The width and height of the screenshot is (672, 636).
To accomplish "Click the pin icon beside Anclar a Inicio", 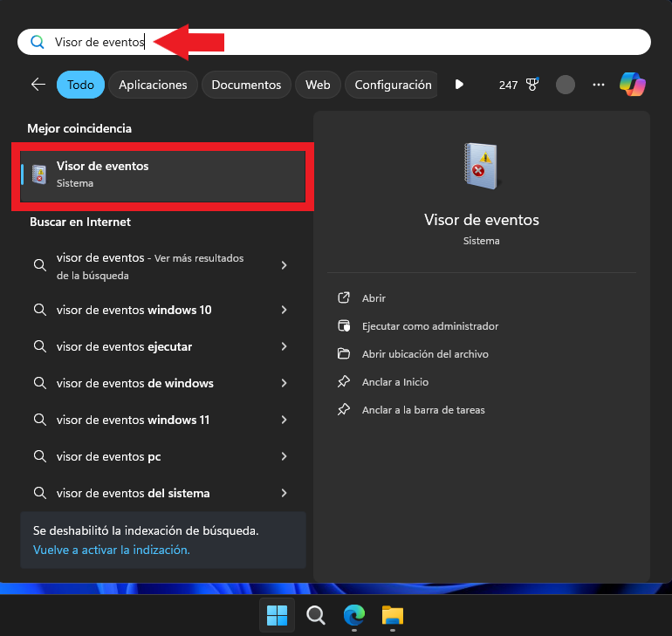I will (344, 381).
